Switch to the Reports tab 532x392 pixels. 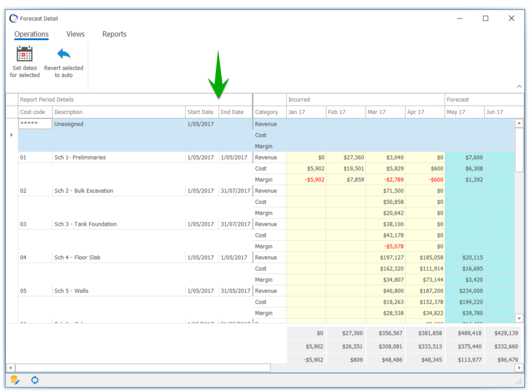click(114, 34)
